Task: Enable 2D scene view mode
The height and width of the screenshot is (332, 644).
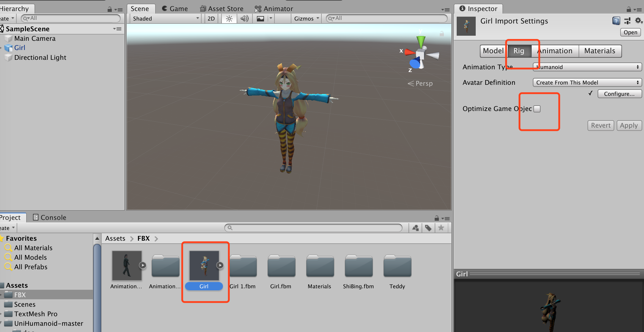Action: pos(211,18)
